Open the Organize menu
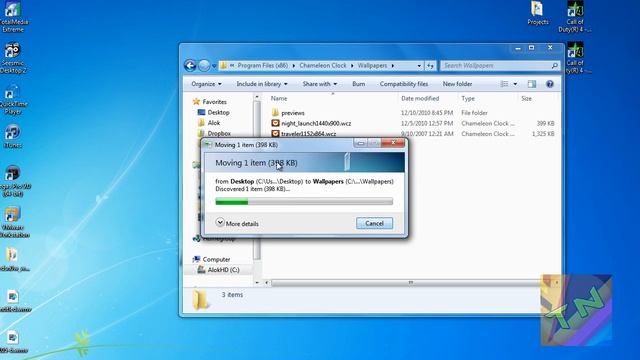Viewport: 640px width, 360px height. pos(206,84)
